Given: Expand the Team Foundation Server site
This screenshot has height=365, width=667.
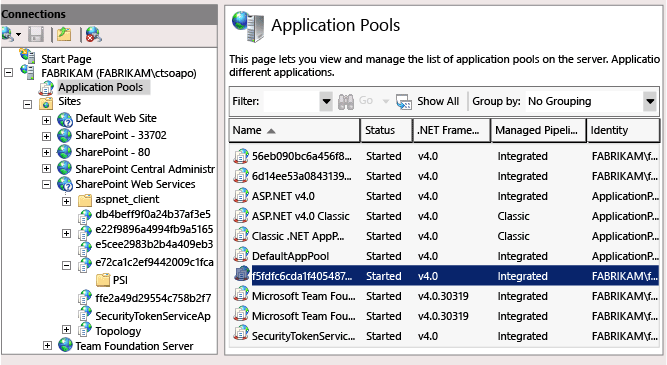Looking at the screenshot, I should pos(48,346).
